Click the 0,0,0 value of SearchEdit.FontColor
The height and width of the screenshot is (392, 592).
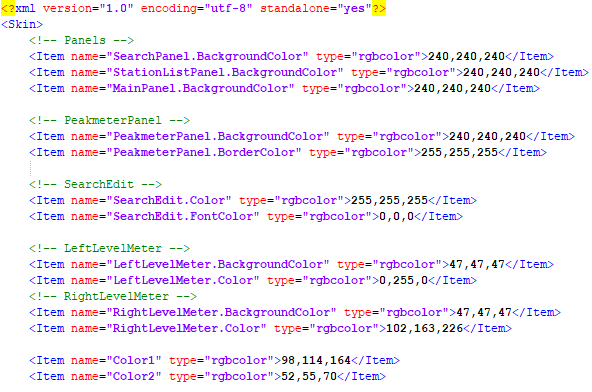coord(396,216)
